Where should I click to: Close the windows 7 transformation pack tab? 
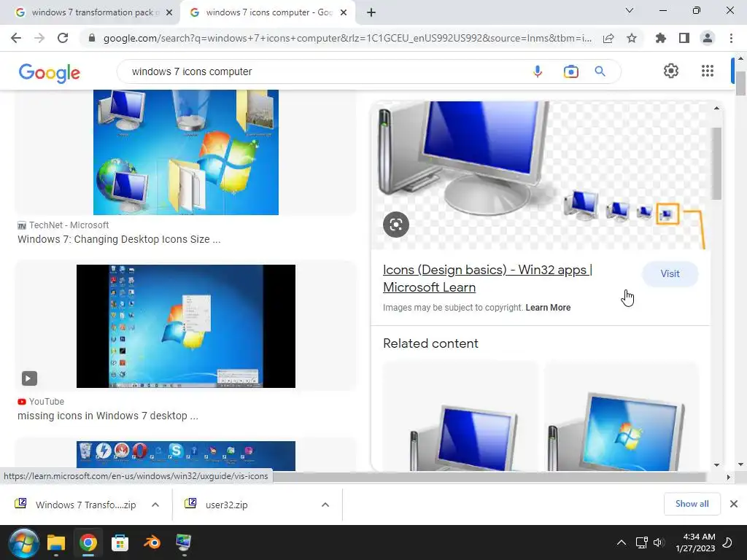[x=169, y=12]
